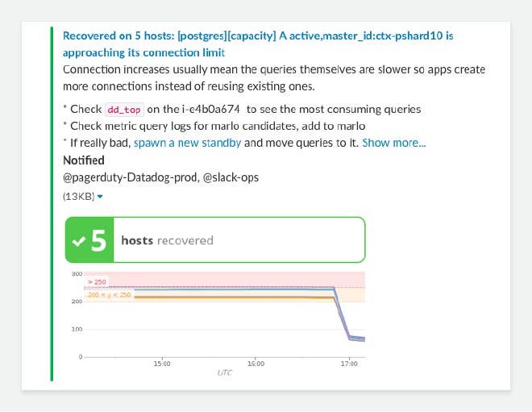
Task: Click the large number 5 in the green badge
Action: (98, 240)
